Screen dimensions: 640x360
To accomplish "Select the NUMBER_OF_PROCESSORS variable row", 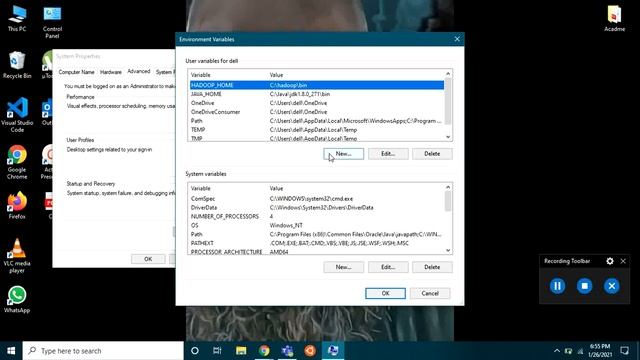I will (x=317, y=217).
